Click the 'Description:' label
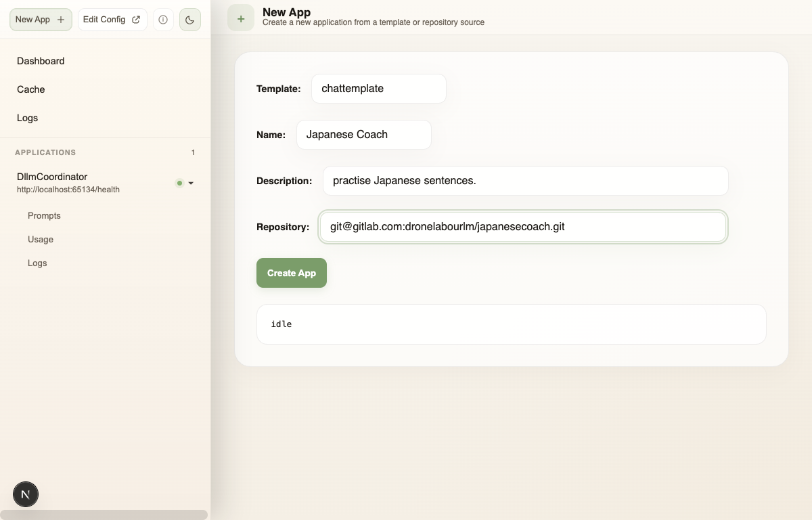The width and height of the screenshot is (812, 520). click(x=284, y=181)
